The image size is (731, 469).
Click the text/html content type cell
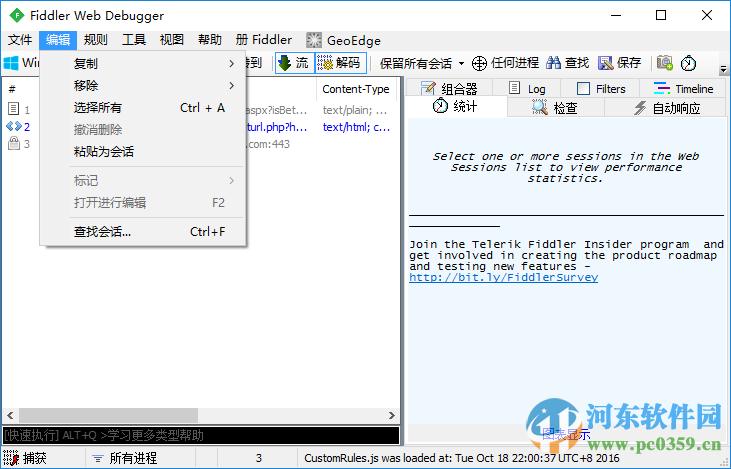(357, 127)
